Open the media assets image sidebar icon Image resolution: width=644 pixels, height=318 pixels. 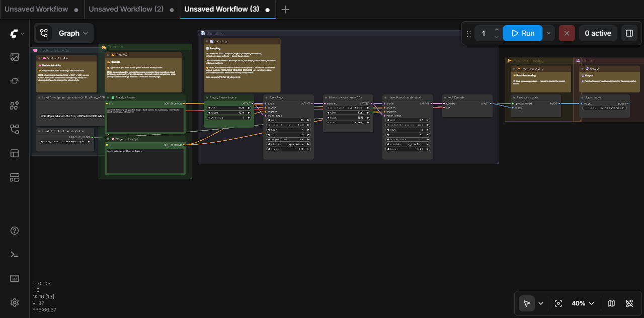coord(15,57)
